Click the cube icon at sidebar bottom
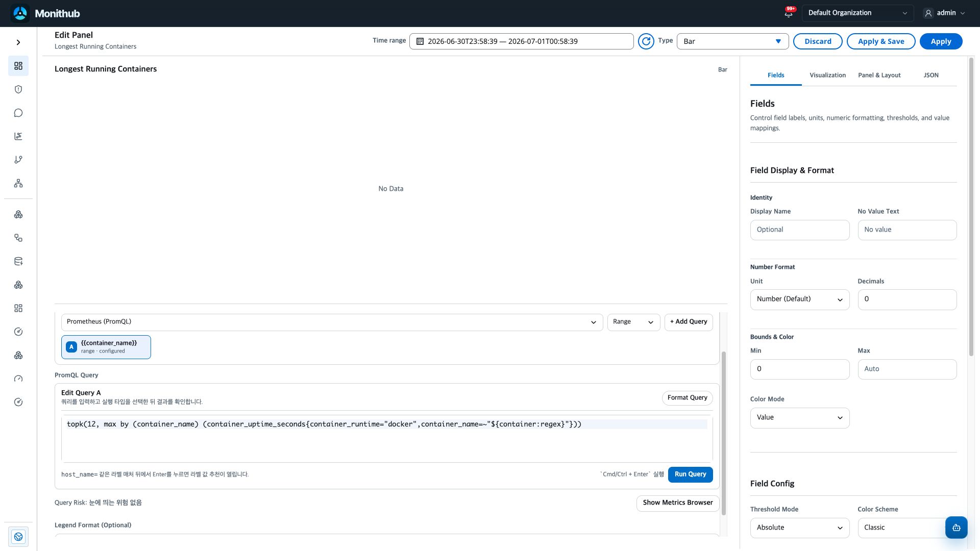This screenshot has height=551, width=980. coord(18,537)
